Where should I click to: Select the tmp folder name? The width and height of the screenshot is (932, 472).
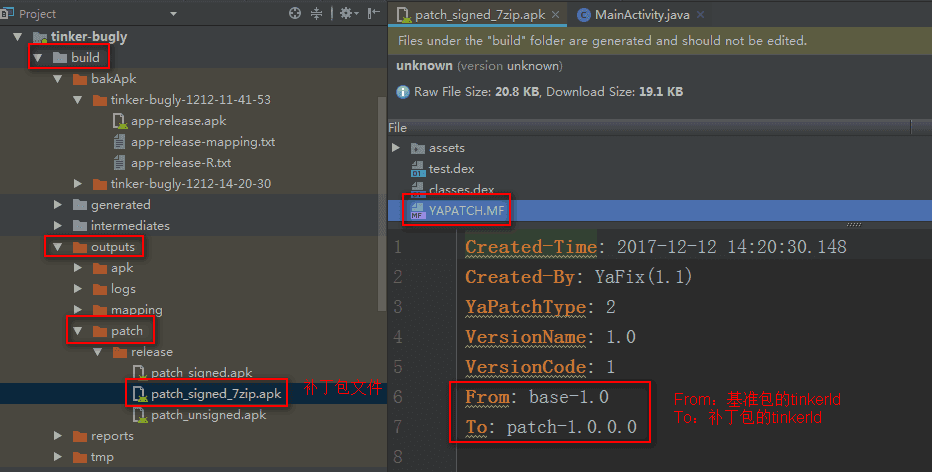pos(102,457)
